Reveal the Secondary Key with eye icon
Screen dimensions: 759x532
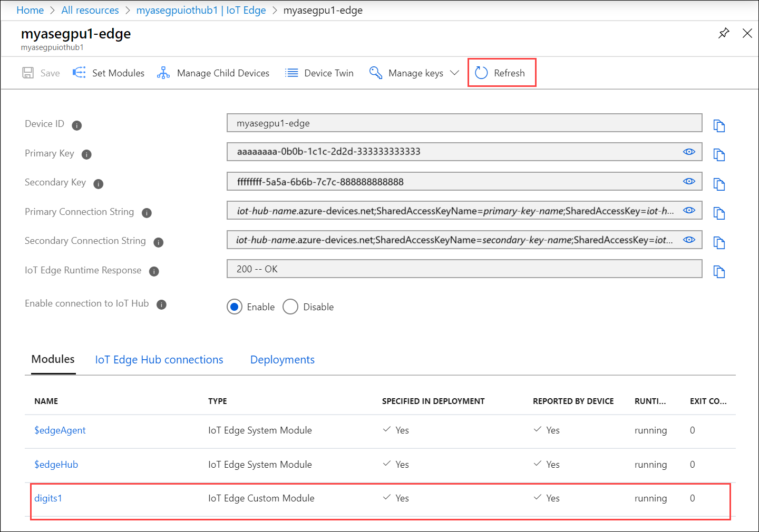click(689, 181)
